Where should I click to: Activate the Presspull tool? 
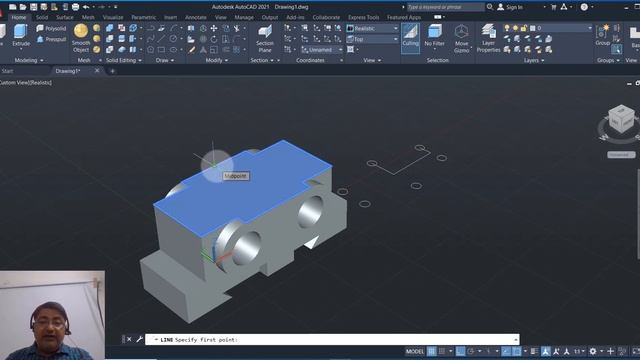tap(51, 39)
